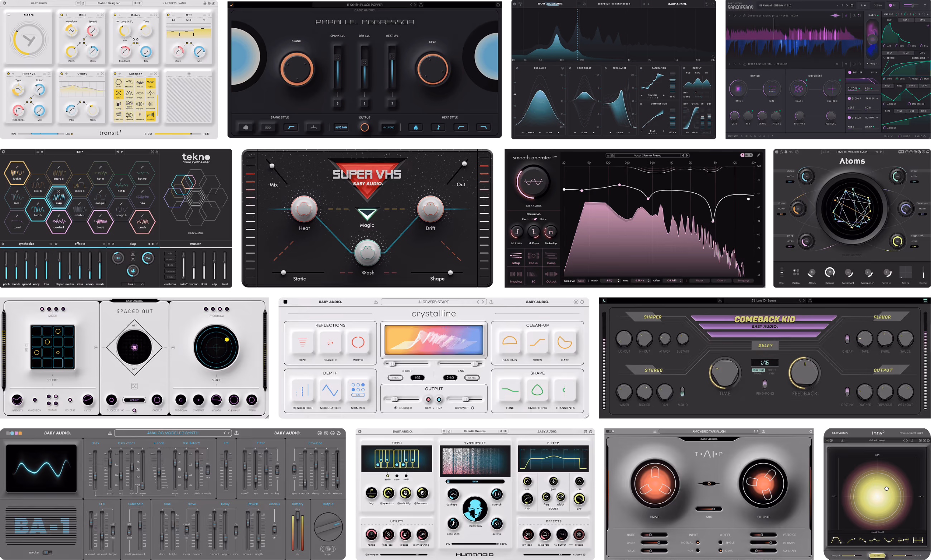
Task: Select the brick wall spank style icon
Action: [268, 127]
